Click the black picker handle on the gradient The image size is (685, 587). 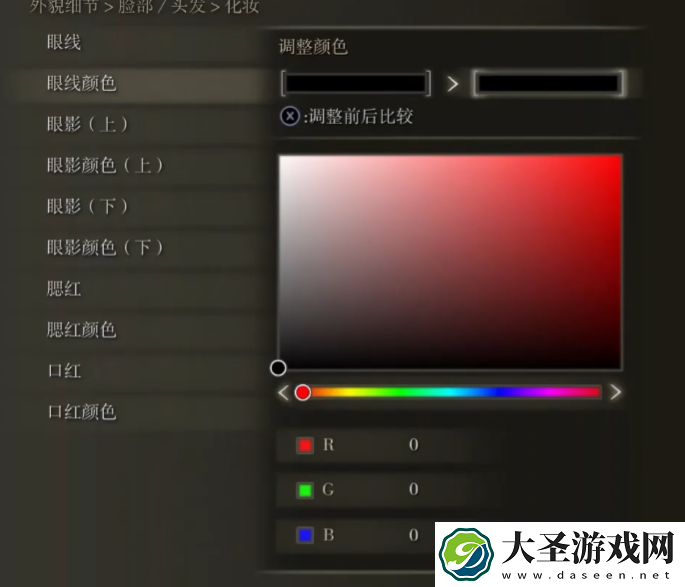[278, 368]
